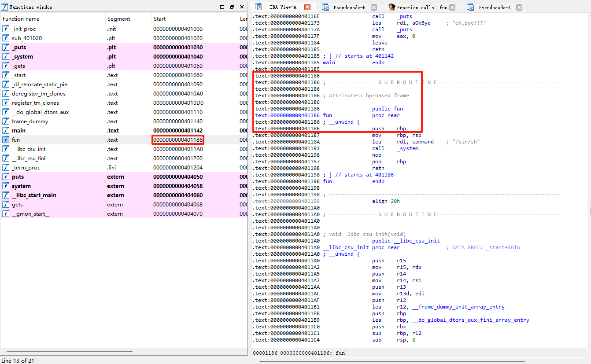
Task: Click the function icon next to _term_proc
Action: pyautogui.click(x=6, y=167)
